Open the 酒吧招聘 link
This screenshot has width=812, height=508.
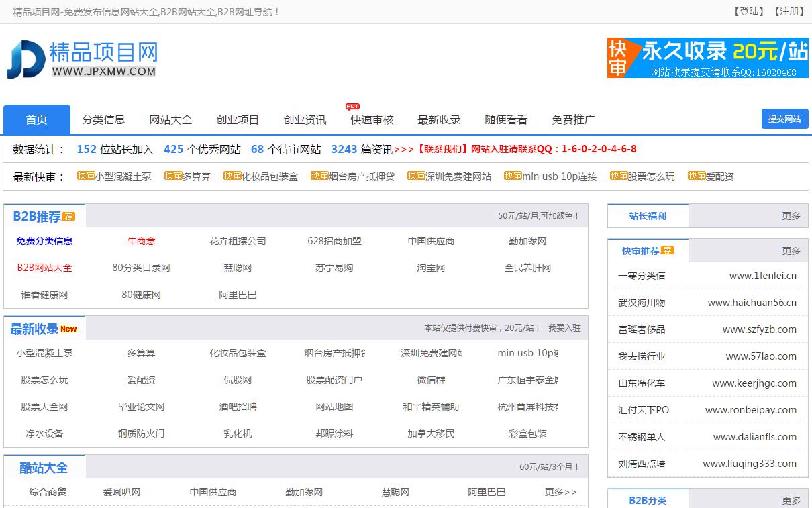pyautogui.click(x=238, y=407)
